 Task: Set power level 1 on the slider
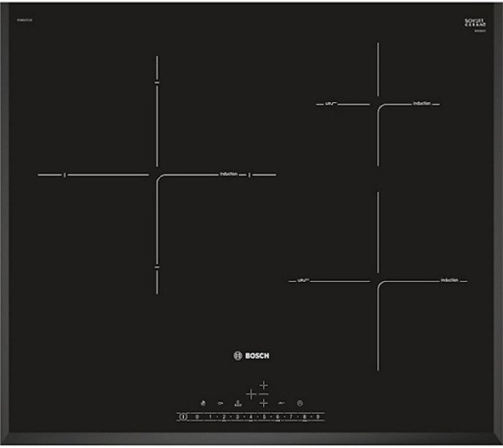(210, 417)
